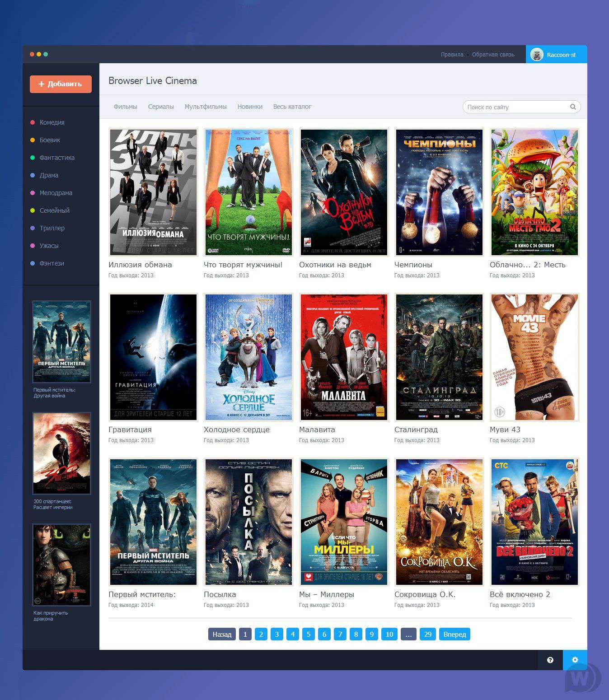This screenshot has height=700, width=609.
Task: Select the Боевик genre
Action: [50, 140]
